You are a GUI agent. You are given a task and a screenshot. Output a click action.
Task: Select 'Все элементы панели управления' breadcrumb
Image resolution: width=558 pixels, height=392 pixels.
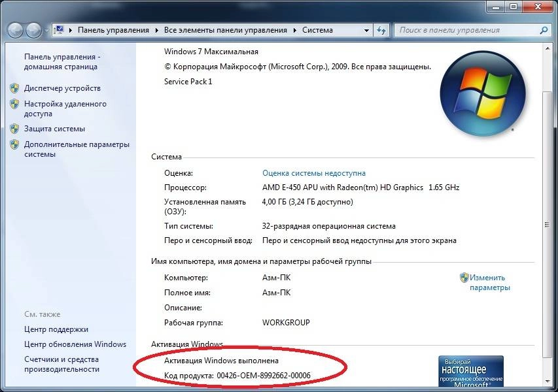[225, 30]
